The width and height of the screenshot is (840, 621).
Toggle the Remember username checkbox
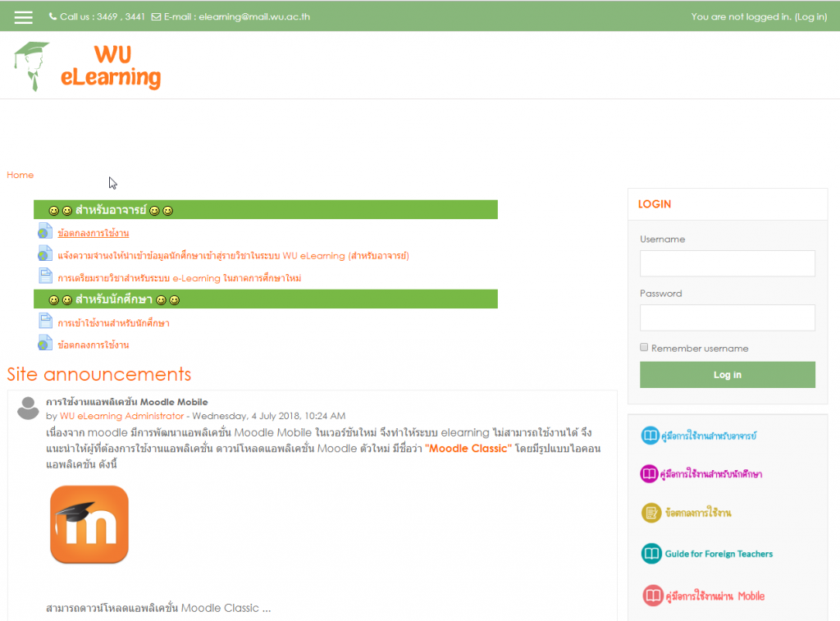pos(644,348)
